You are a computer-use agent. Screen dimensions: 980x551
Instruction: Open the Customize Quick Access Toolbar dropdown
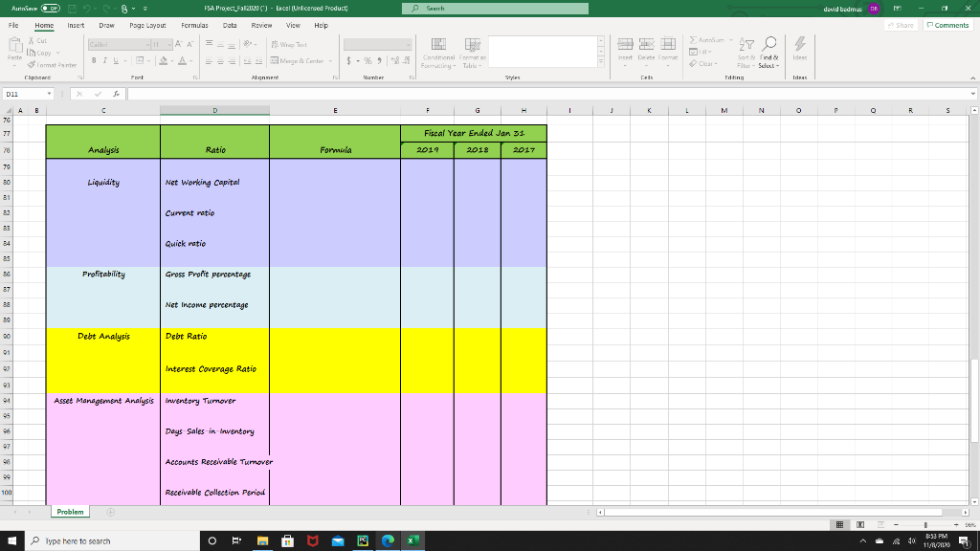point(145,8)
